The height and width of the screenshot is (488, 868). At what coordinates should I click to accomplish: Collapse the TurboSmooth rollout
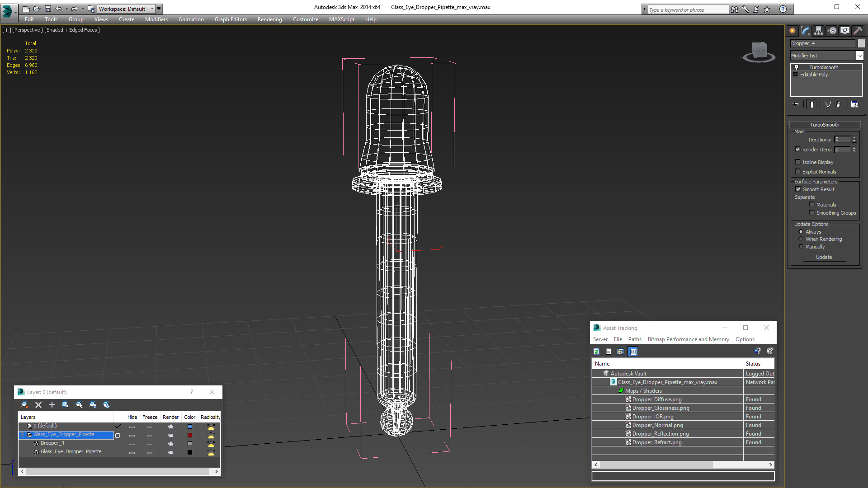coord(792,125)
